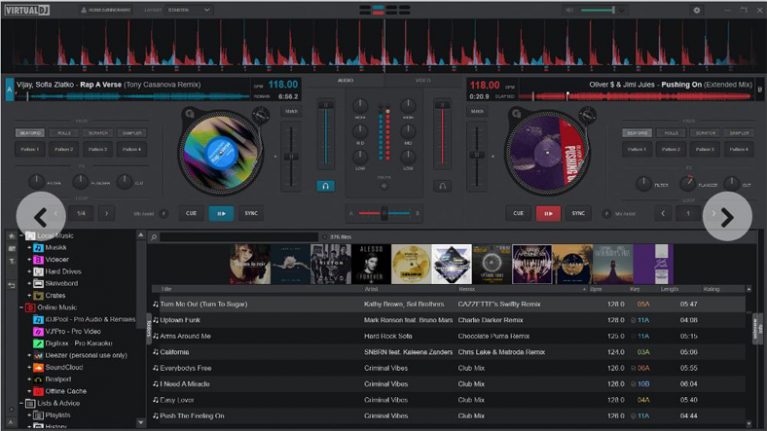Click the right deck Pushing On jog wheel
Image resolution: width=767 pixels, height=431 pixels.
click(547, 153)
